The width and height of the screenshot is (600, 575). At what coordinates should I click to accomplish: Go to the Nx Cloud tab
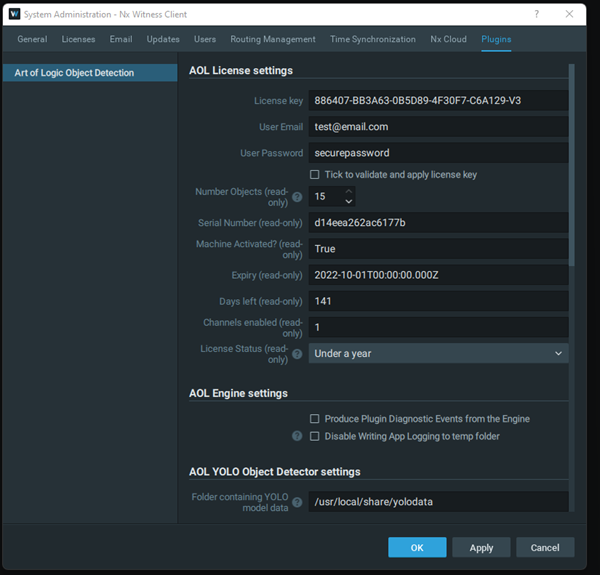(448, 39)
